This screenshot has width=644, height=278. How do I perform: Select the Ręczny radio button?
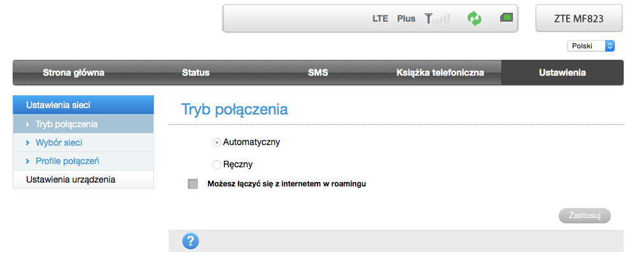coord(217,165)
